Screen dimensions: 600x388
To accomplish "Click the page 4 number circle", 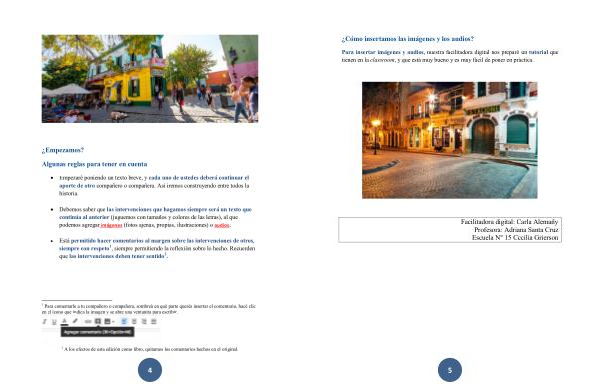I will tap(150, 370).
